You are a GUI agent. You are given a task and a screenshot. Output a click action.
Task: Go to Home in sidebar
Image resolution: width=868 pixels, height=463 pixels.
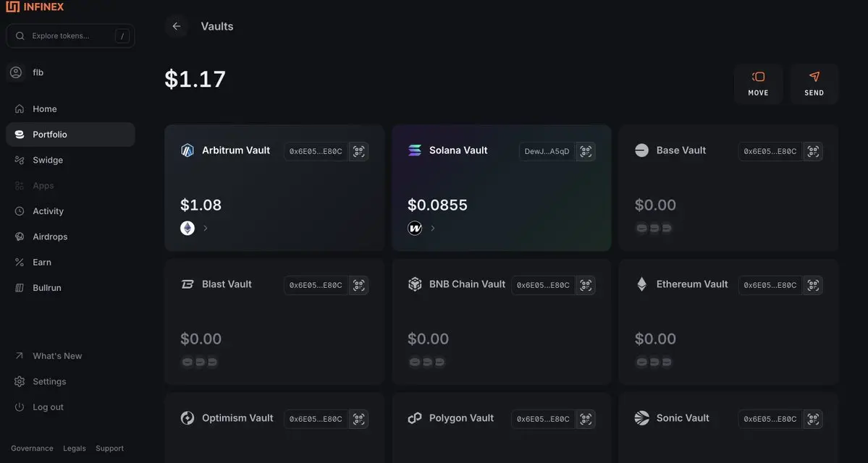pos(70,109)
